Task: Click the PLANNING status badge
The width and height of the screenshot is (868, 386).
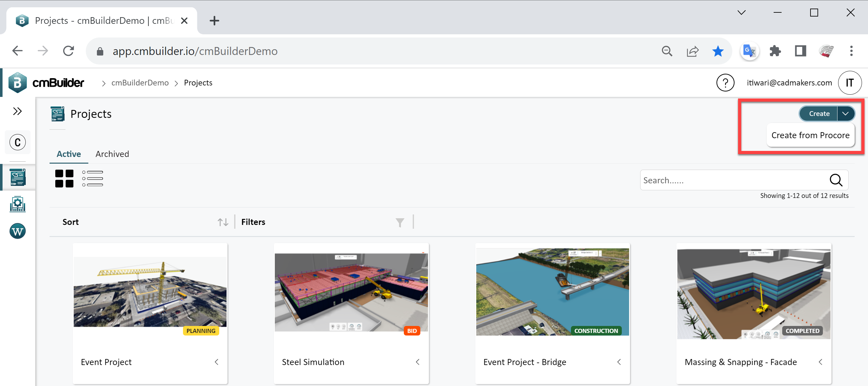Action: click(201, 331)
